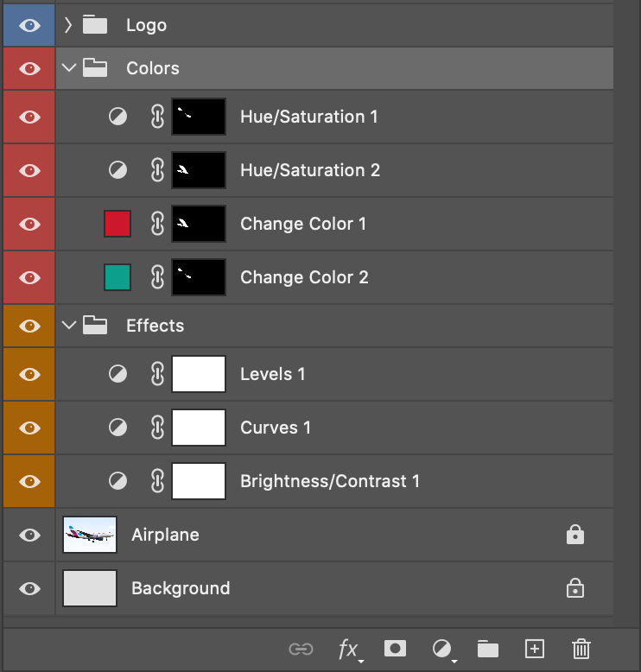
Task: Open the layer style fx menu
Action: click(x=348, y=649)
